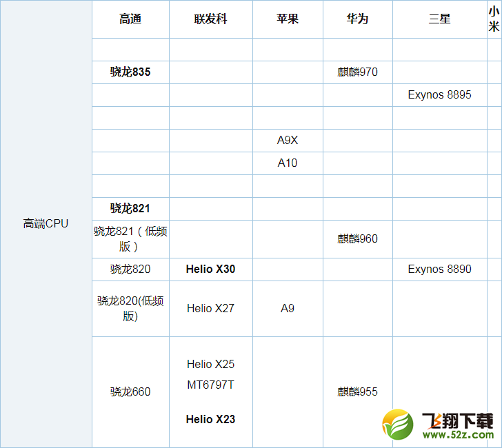Click the 高通 column header
Viewport: 502px width, 448px height.
tap(130, 19)
